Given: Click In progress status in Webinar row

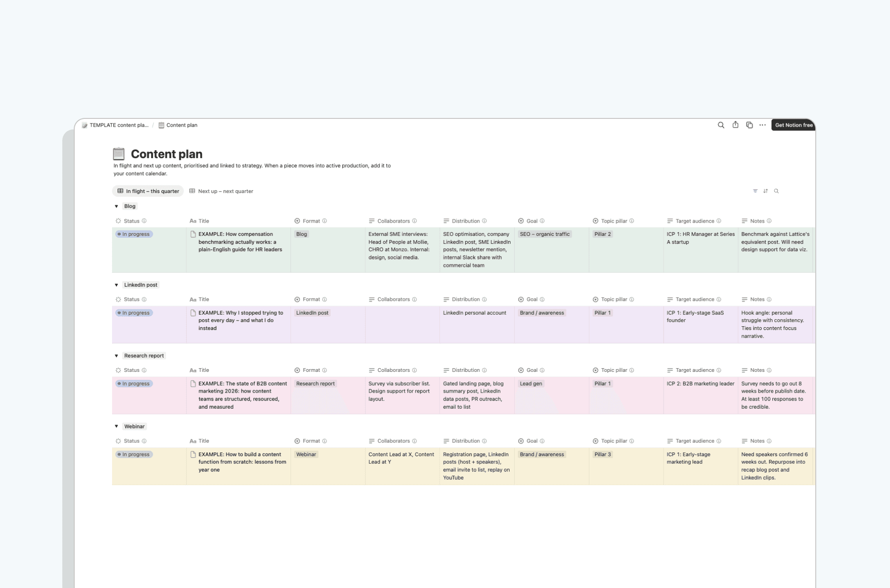Looking at the screenshot, I should [x=134, y=454].
